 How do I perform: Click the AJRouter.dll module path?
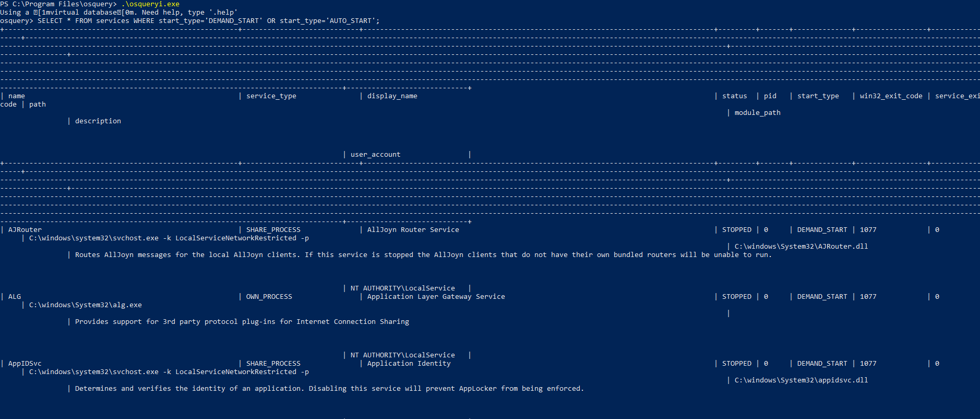801,247
